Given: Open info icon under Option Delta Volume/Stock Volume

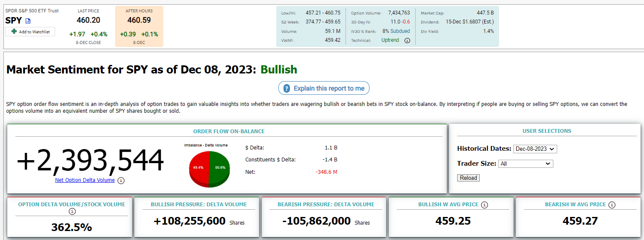Looking at the screenshot, I should pos(72,211).
